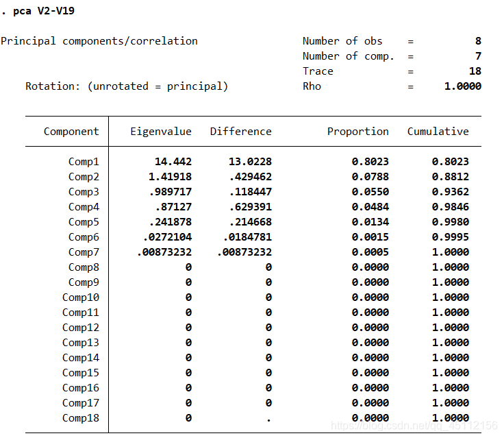
Task: Select 'Rotation: (unrotated = principal)' text
Action: pos(127,86)
